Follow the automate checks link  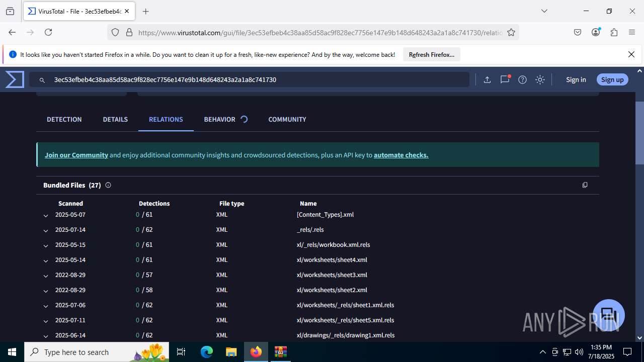point(401,155)
